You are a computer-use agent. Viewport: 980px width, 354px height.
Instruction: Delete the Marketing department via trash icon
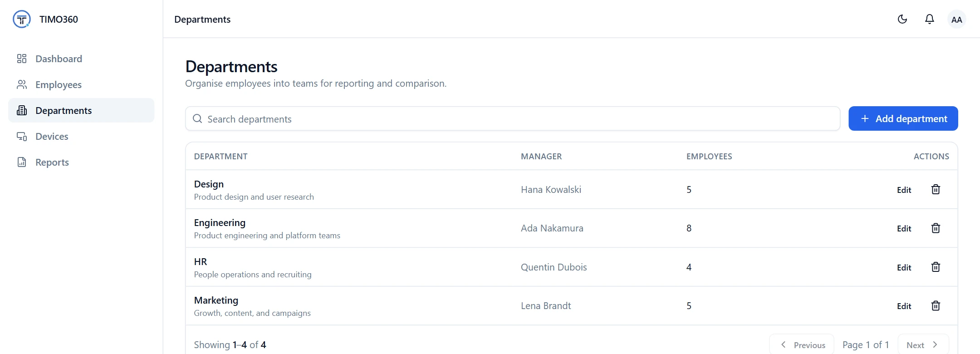click(936, 305)
